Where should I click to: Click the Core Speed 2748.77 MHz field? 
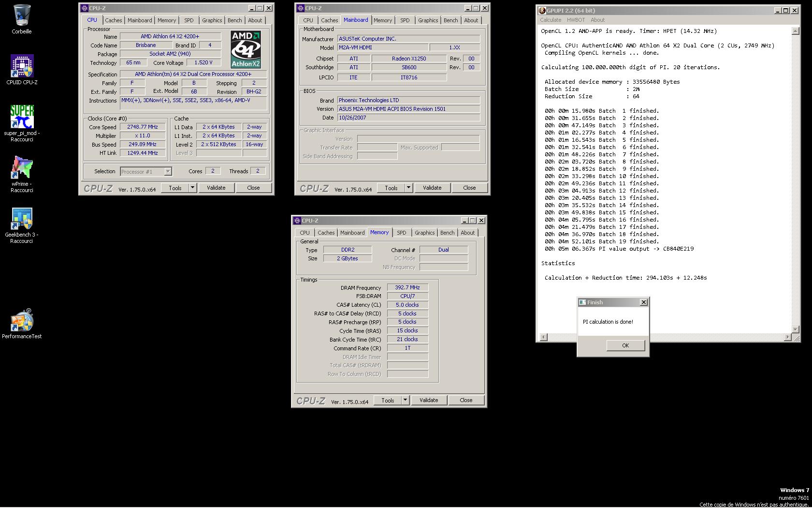click(x=143, y=127)
